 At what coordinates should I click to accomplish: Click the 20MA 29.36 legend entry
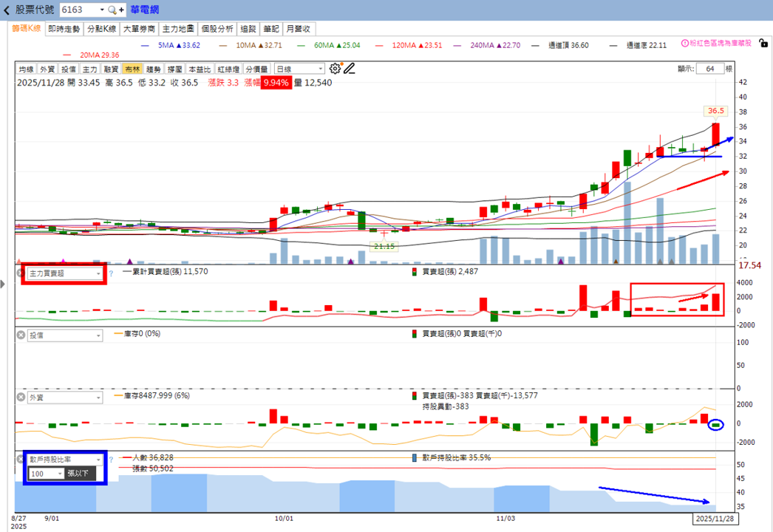92,55
